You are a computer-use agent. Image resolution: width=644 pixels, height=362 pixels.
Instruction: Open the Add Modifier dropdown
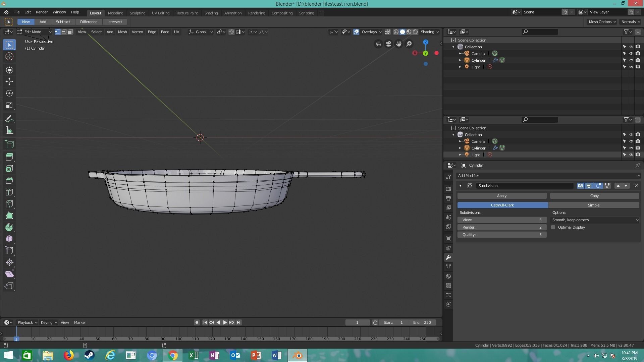[549, 176]
